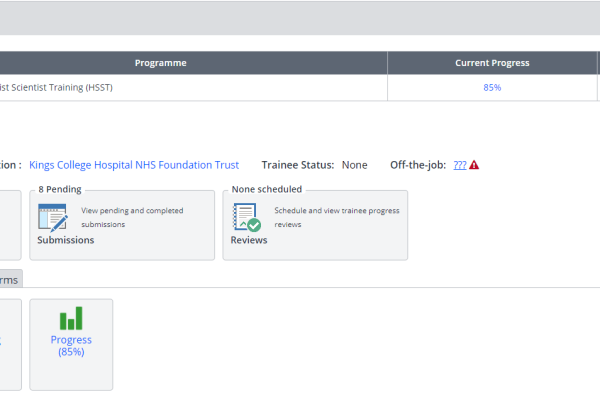Select the Submissions card title
Viewport: 600px width, 400px height.
tap(65, 240)
